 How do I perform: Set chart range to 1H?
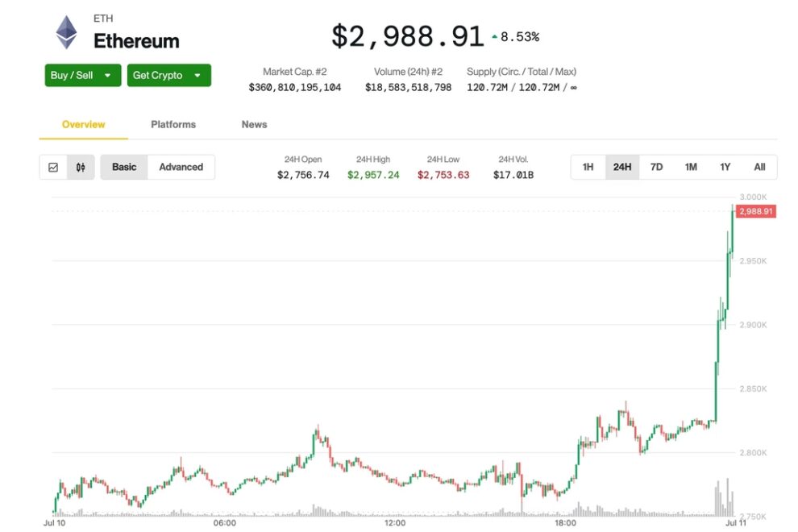click(x=588, y=167)
